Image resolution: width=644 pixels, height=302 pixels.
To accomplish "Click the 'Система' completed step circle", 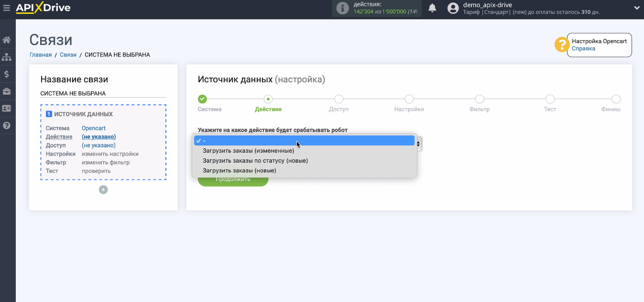I will pyautogui.click(x=202, y=99).
